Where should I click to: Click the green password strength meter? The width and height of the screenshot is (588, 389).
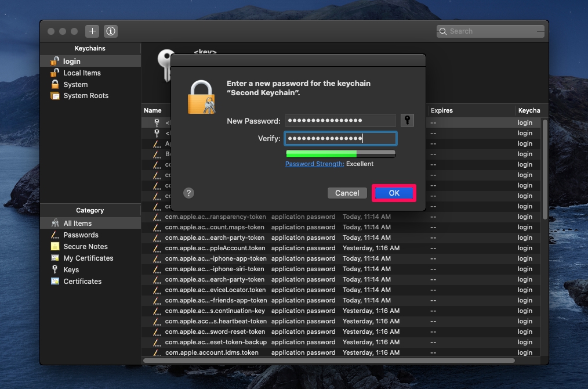[x=340, y=153]
